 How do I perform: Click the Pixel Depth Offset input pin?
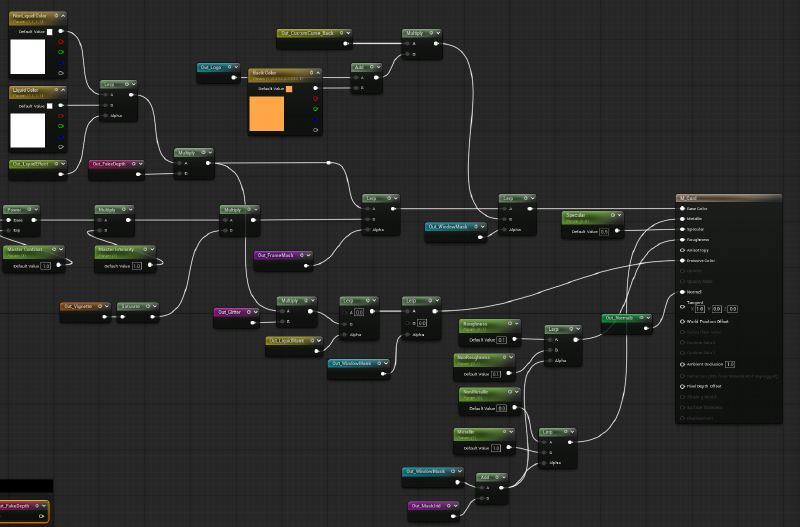[682, 385]
